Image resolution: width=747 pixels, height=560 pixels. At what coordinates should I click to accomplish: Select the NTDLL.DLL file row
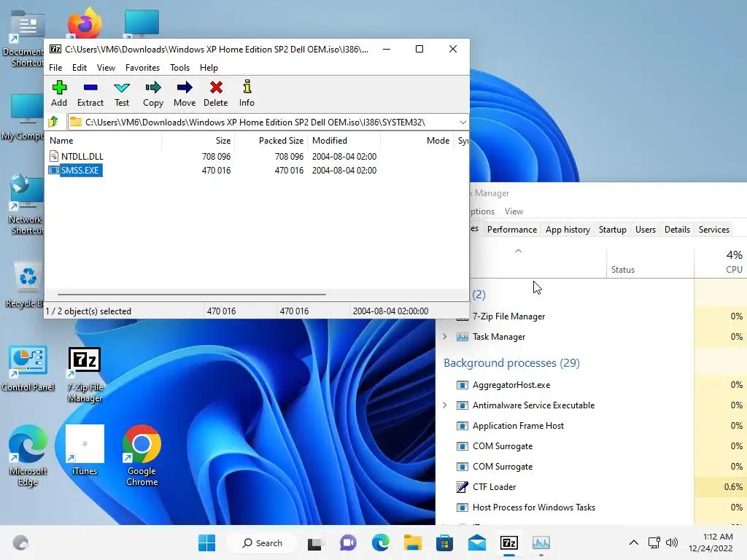pyautogui.click(x=258, y=156)
